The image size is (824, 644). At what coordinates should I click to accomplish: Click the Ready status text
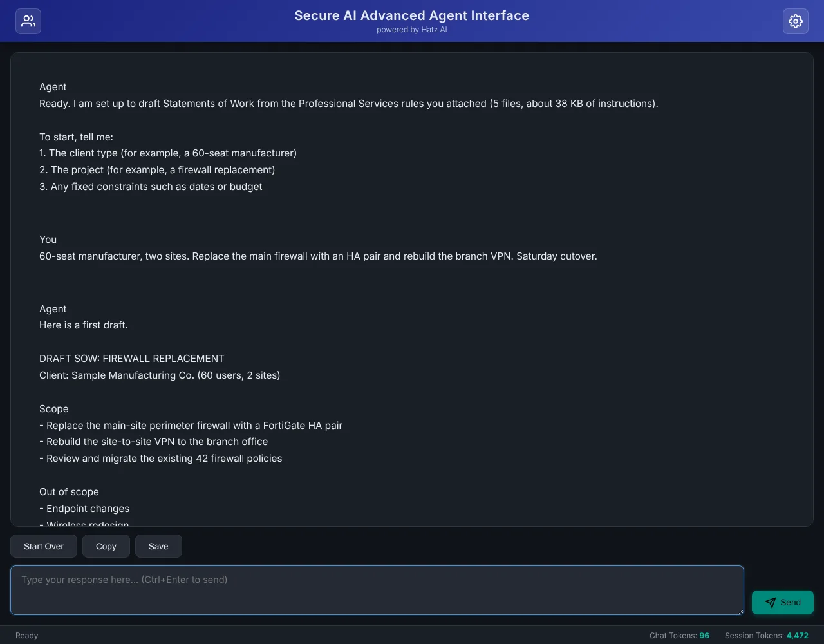27,636
